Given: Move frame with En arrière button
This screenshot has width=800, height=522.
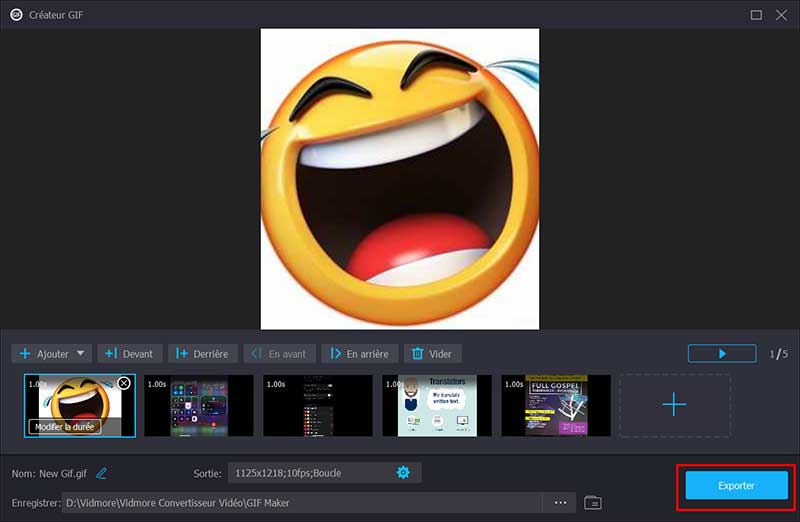Looking at the screenshot, I should pyautogui.click(x=360, y=354).
